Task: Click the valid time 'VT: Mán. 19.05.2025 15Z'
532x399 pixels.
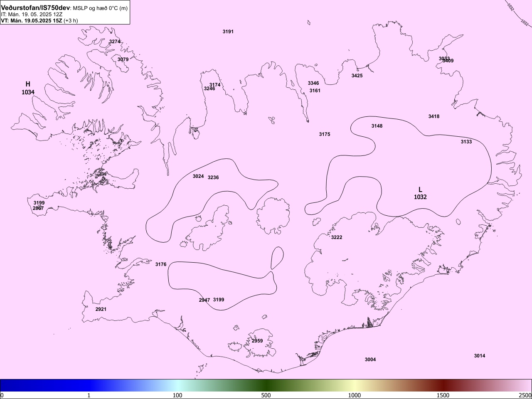Action: tap(31, 20)
